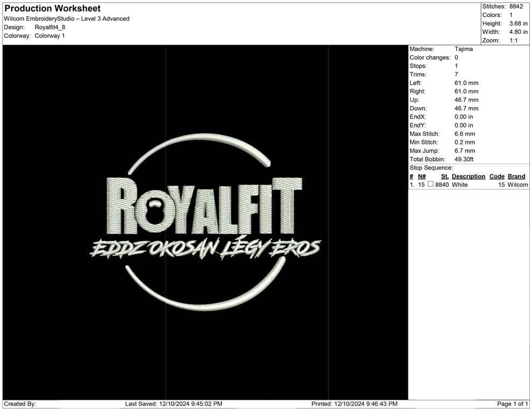Click the 'Page 1 of 1' footer
This screenshot has width=532, height=409.
click(x=512, y=404)
